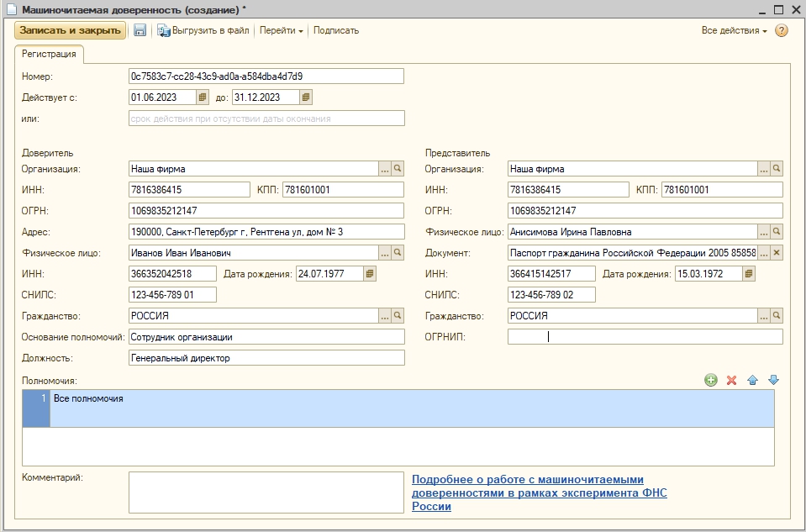806x532 pixels.
Task: Open search for Доверитель Гражданство field
Action: point(398,316)
